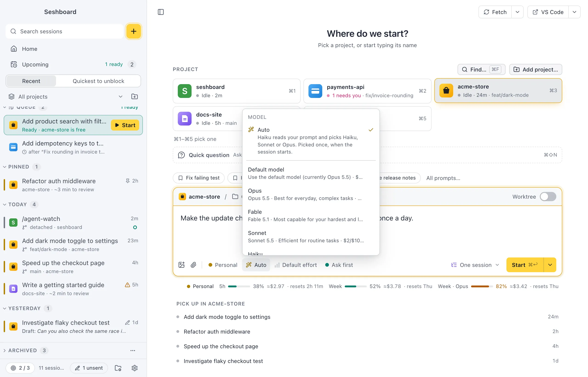This screenshot has width=588, height=377.
Task: Pick Opus from the model menu
Action: [x=311, y=194]
